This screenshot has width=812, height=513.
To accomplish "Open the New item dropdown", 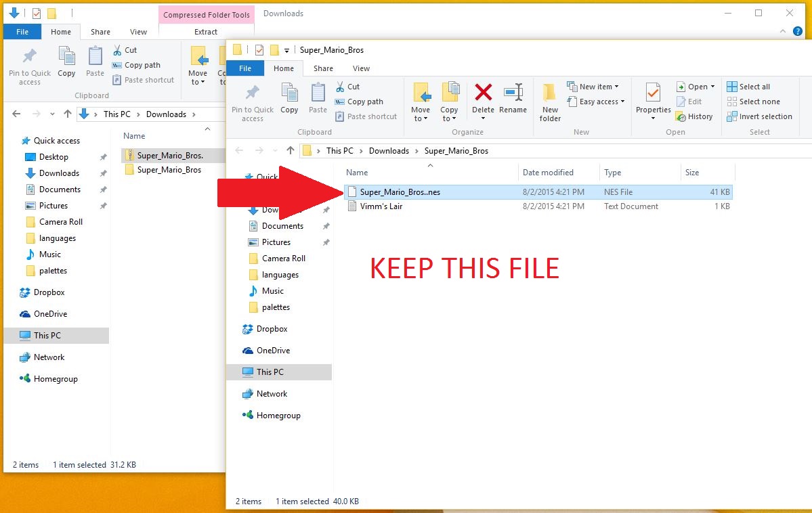I will click(593, 87).
